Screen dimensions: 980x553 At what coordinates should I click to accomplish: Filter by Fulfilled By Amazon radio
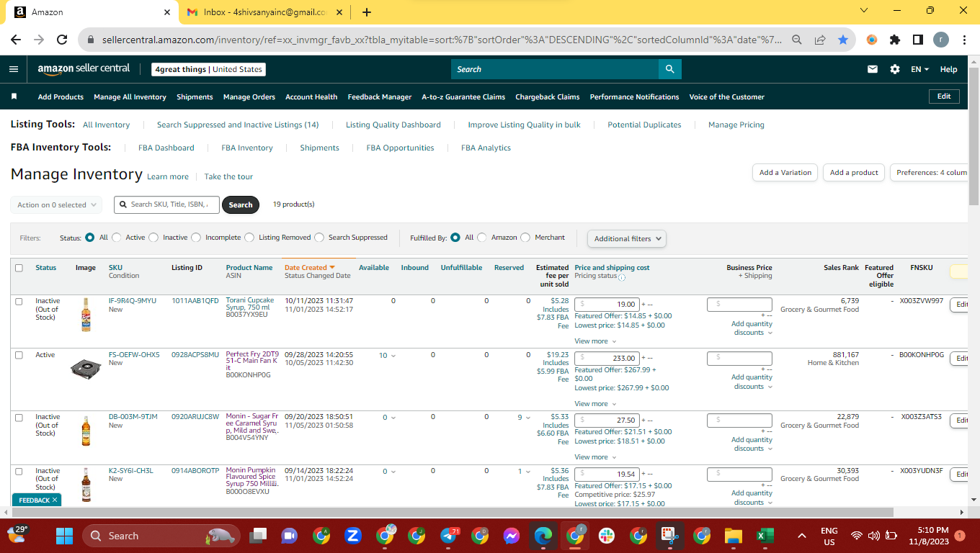point(482,238)
